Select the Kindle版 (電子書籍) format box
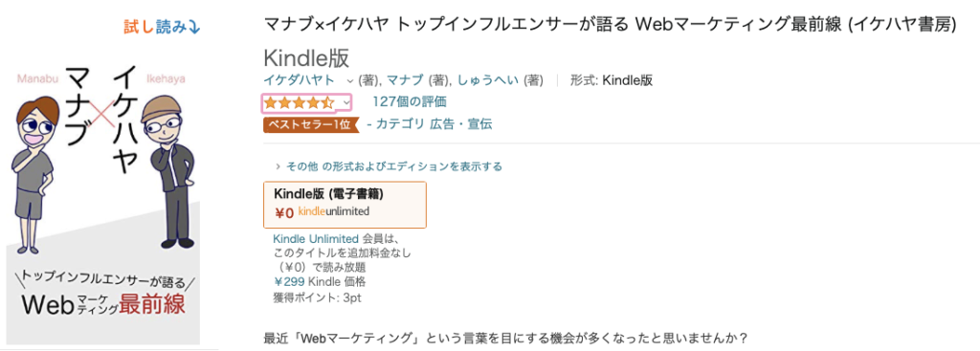The height and width of the screenshot is (351, 980). point(345,205)
